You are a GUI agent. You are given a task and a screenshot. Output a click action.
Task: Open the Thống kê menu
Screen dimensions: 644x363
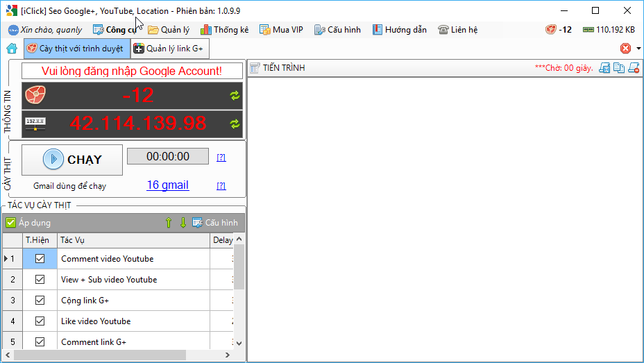click(224, 30)
